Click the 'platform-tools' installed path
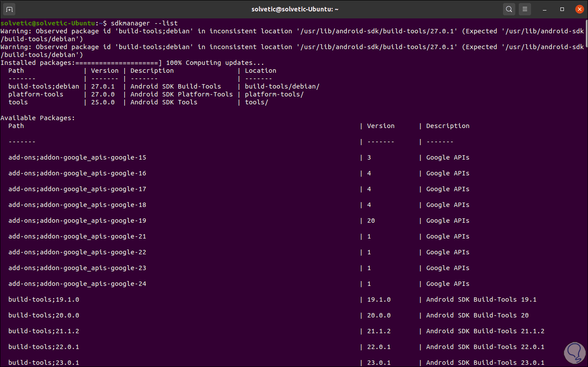This screenshot has height=367, width=588. pyautogui.click(x=36, y=94)
